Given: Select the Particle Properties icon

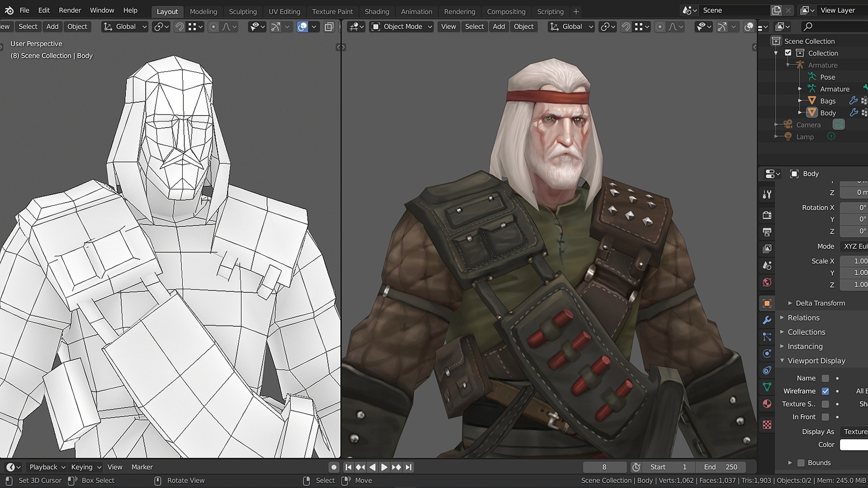Looking at the screenshot, I should click(767, 336).
